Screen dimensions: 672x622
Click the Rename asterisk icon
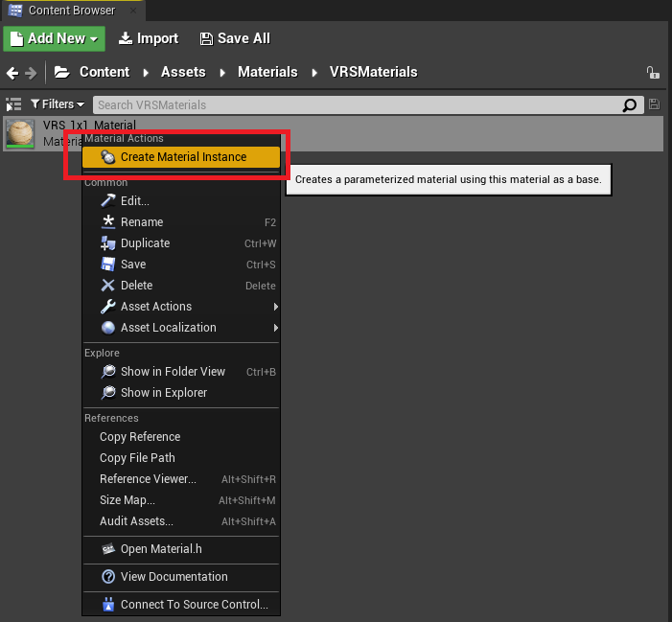tap(108, 222)
